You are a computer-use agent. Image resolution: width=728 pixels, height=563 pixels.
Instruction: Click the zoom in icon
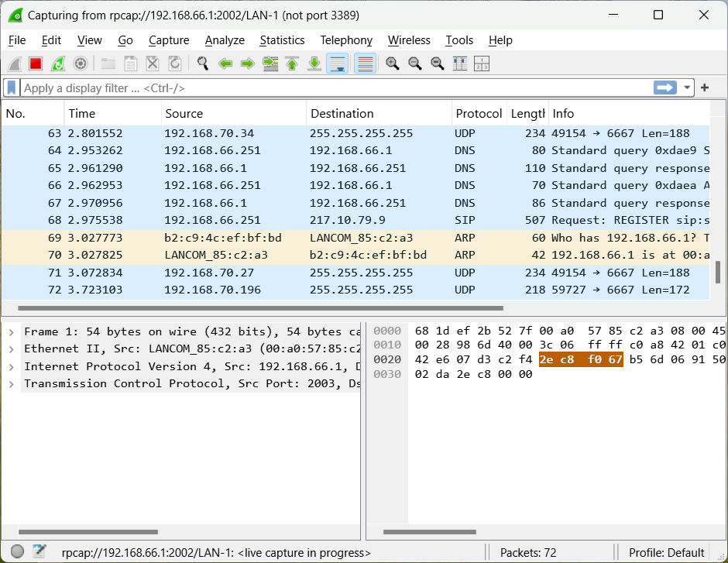[x=393, y=64]
